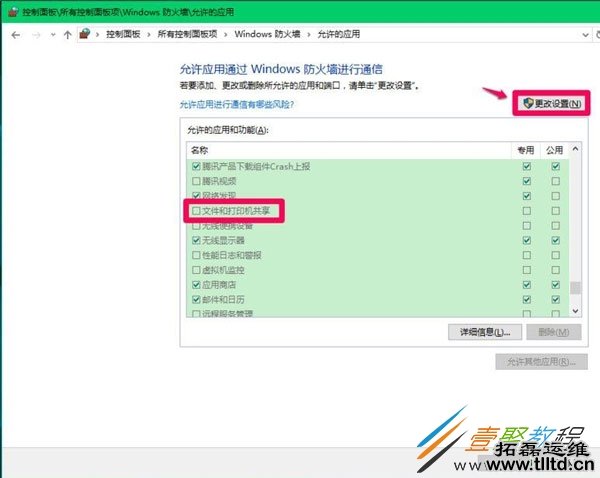Toggle 专用 checkbox for 腾讯视频

(x=527, y=181)
